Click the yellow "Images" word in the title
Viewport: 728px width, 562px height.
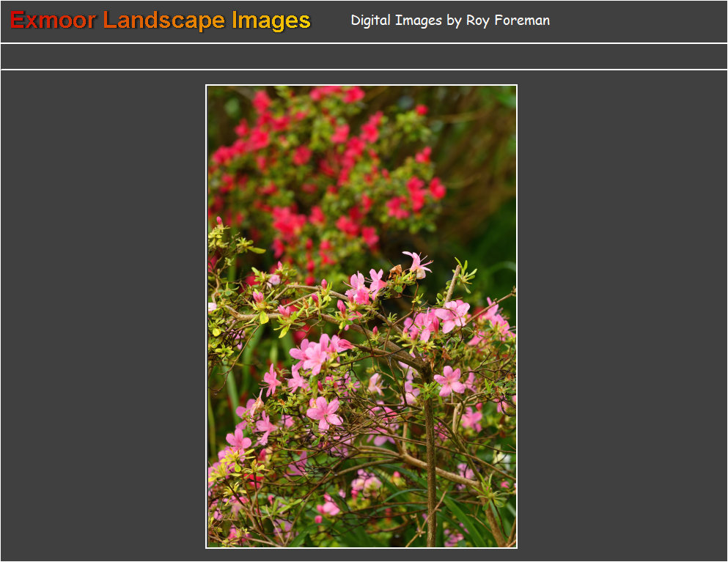click(x=271, y=21)
